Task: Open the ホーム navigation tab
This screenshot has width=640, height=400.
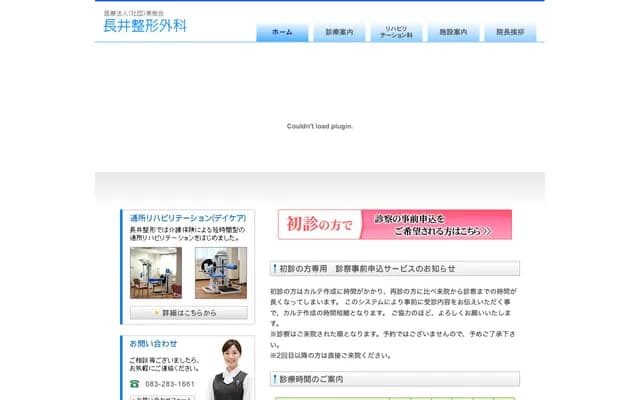Action: point(282,32)
